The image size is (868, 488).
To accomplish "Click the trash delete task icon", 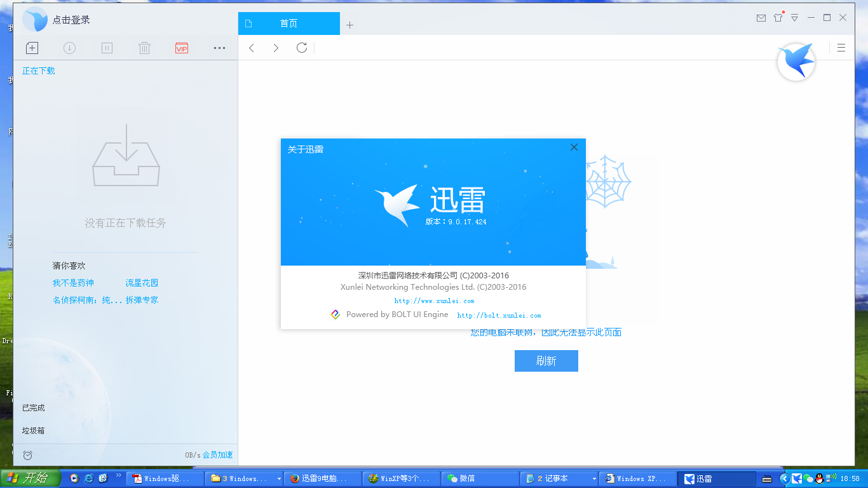I will tap(144, 48).
